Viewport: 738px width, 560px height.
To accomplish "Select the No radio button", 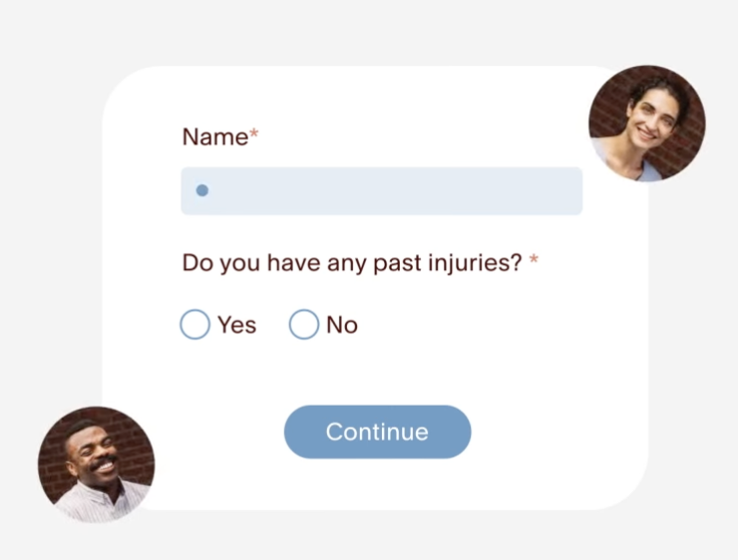I will point(303,325).
